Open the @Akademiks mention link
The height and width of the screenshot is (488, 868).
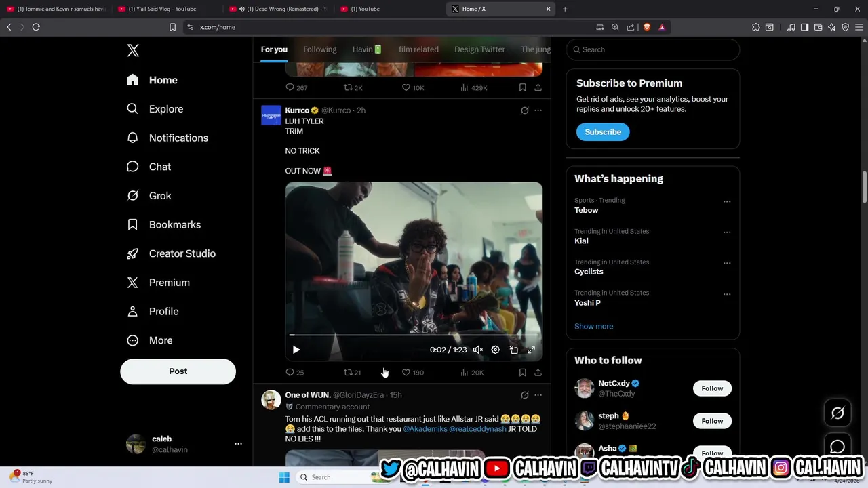pos(425,429)
